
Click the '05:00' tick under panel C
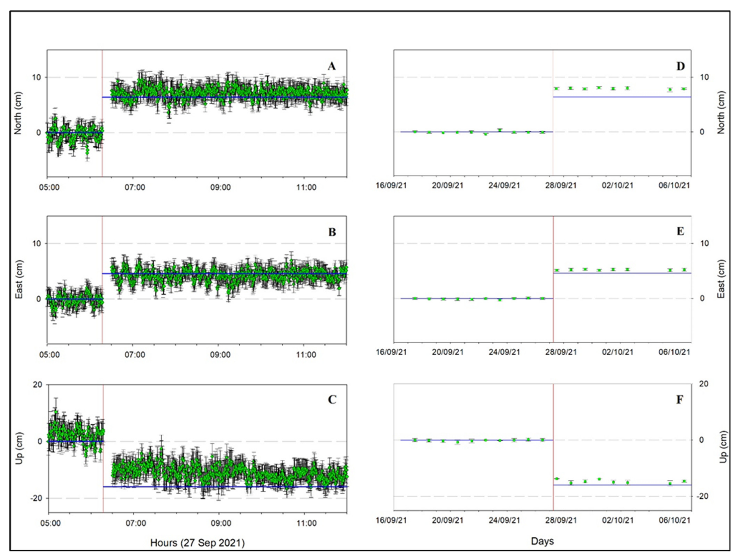(x=50, y=523)
